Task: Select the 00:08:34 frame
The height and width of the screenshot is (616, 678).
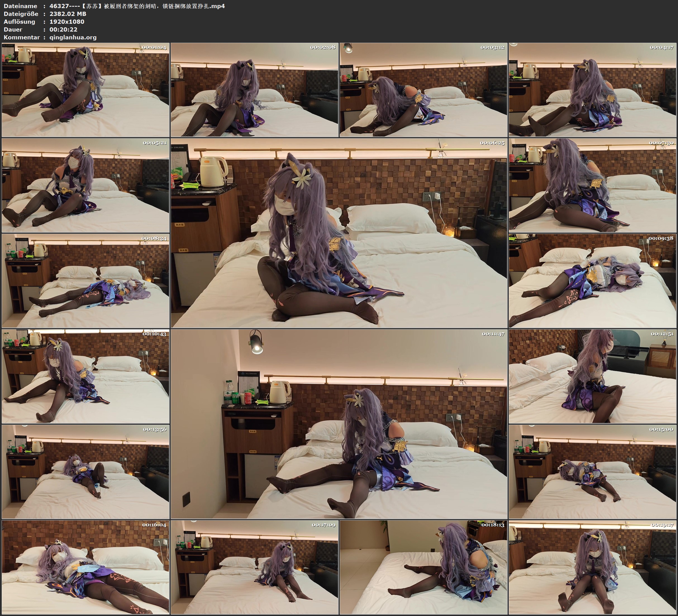Action: coord(85,281)
